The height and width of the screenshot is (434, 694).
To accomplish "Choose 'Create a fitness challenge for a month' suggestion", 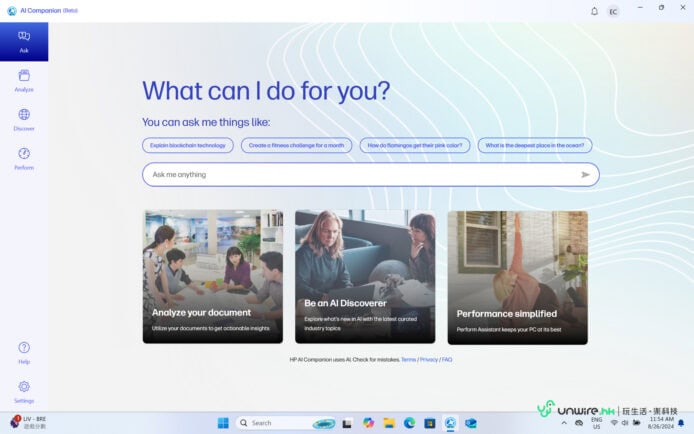I will click(296, 145).
